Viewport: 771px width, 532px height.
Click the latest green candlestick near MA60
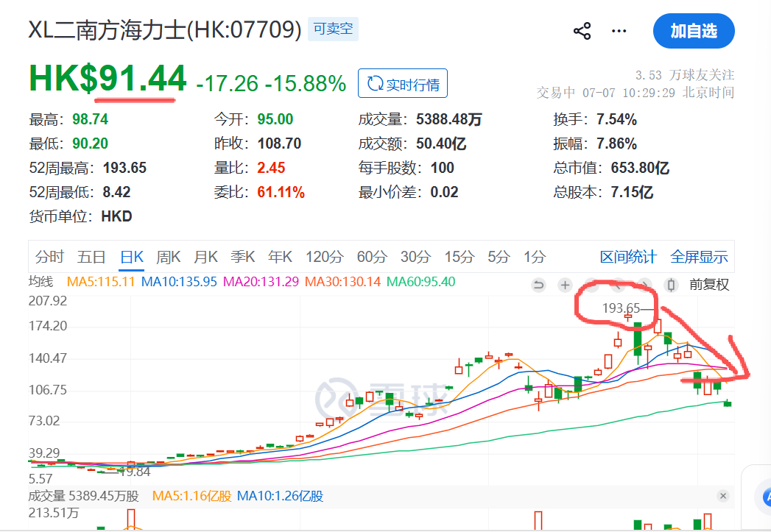(728, 404)
